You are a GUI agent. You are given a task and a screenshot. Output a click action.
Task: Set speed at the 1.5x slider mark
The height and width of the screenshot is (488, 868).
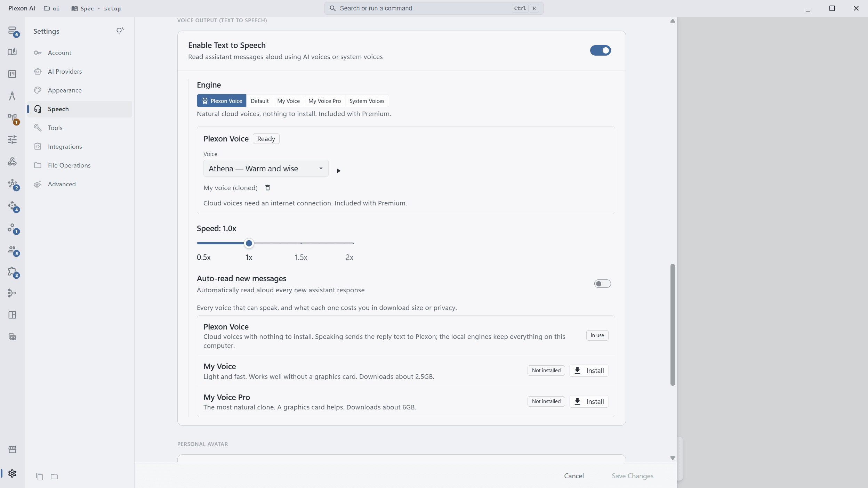pos(301,243)
